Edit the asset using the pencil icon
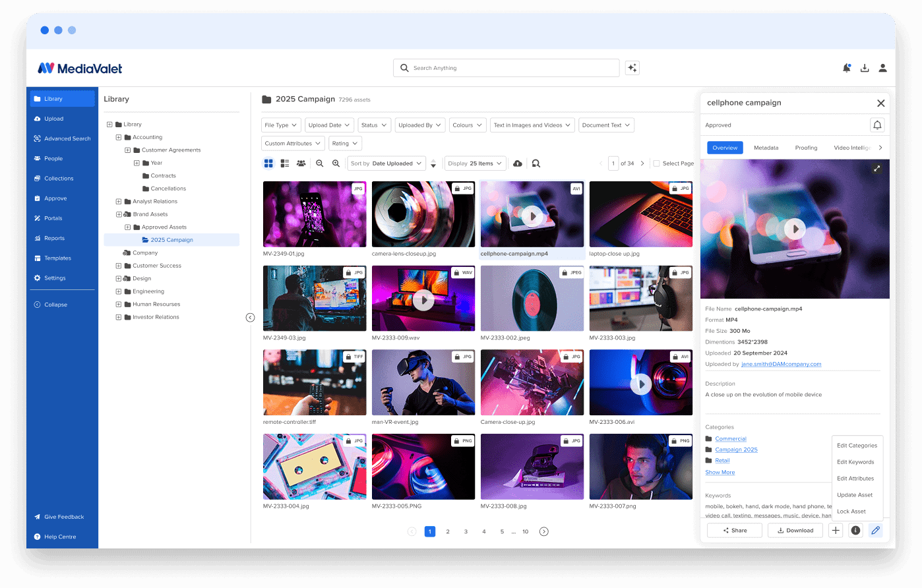This screenshot has height=588, width=922. [x=875, y=530]
